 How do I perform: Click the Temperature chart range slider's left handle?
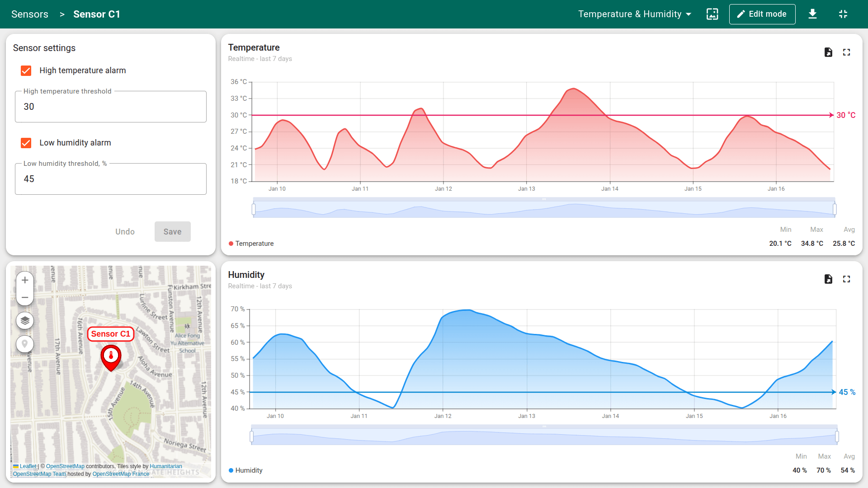(254, 209)
